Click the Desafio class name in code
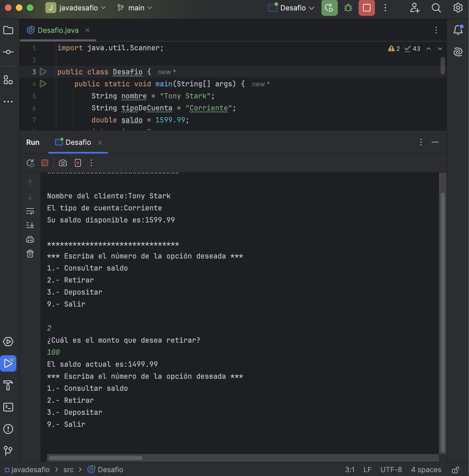This screenshot has height=476, width=469. coord(128,72)
